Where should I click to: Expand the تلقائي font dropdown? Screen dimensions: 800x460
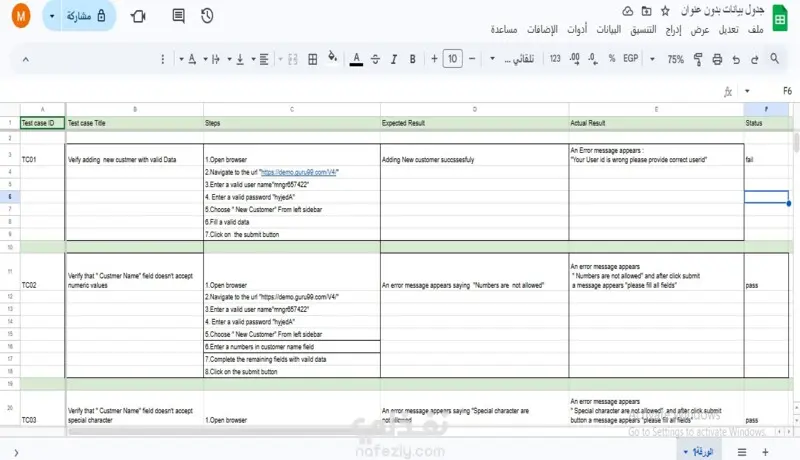513,59
